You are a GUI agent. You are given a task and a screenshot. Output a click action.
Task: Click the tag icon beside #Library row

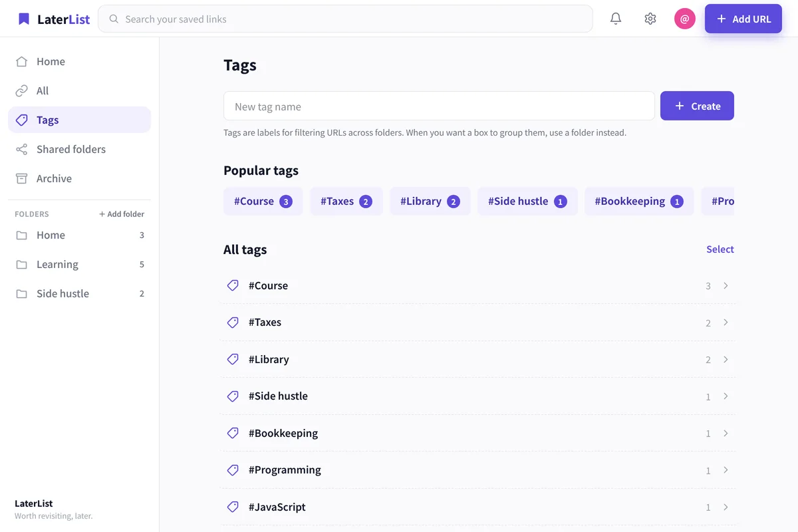click(233, 359)
